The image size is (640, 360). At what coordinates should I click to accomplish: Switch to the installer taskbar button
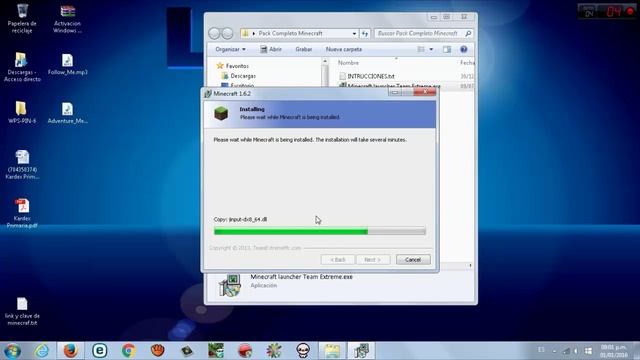click(x=361, y=351)
